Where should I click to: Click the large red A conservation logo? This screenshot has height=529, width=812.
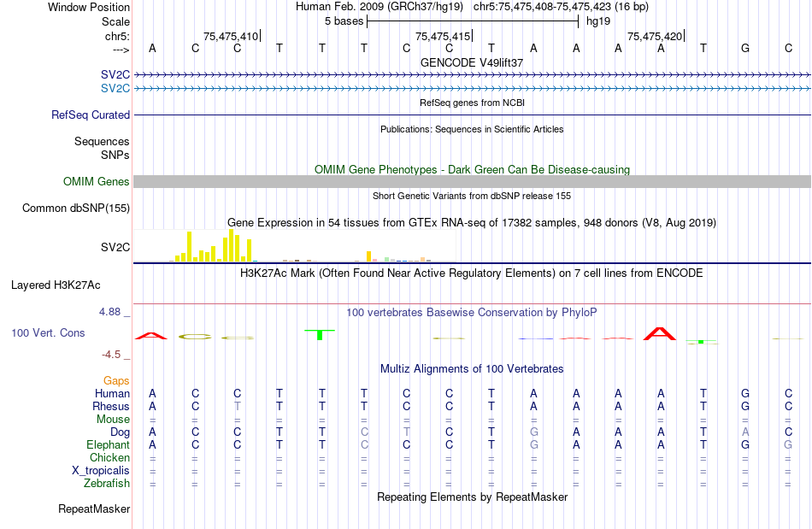[x=660, y=333]
